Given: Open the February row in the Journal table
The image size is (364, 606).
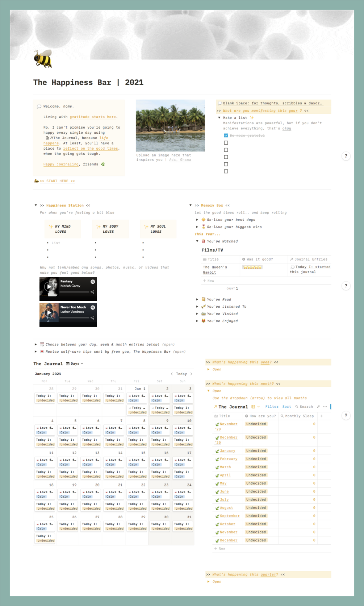Looking at the screenshot, I should 229,459.
